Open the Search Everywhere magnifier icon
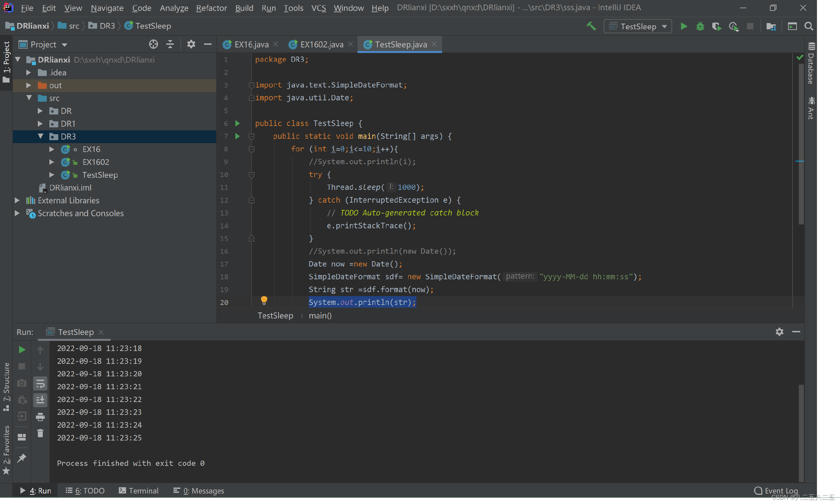840x504 pixels. pyautogui.click(x=809, y=26)
